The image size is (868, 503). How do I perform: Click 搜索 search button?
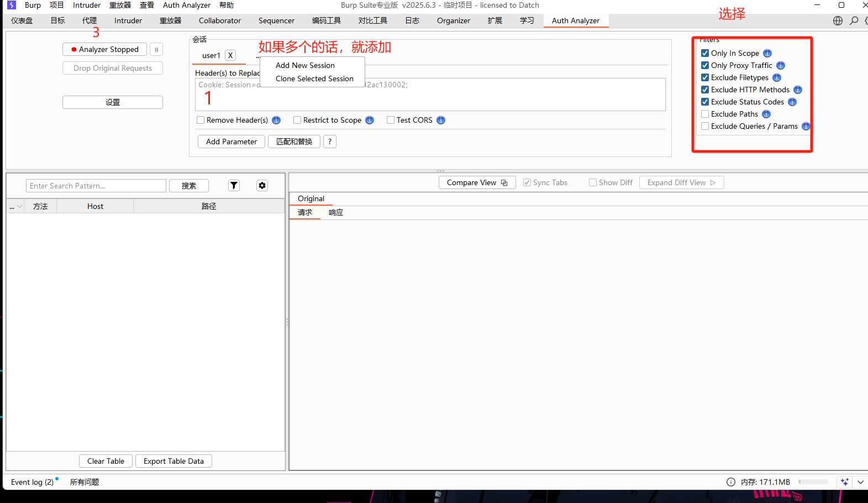point(189,186)
